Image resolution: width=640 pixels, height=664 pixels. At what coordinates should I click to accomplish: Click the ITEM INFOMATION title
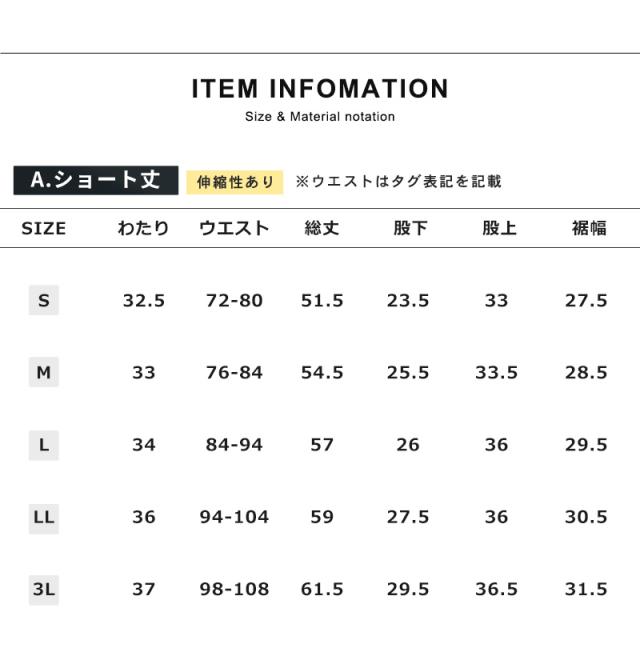point(320,89)
